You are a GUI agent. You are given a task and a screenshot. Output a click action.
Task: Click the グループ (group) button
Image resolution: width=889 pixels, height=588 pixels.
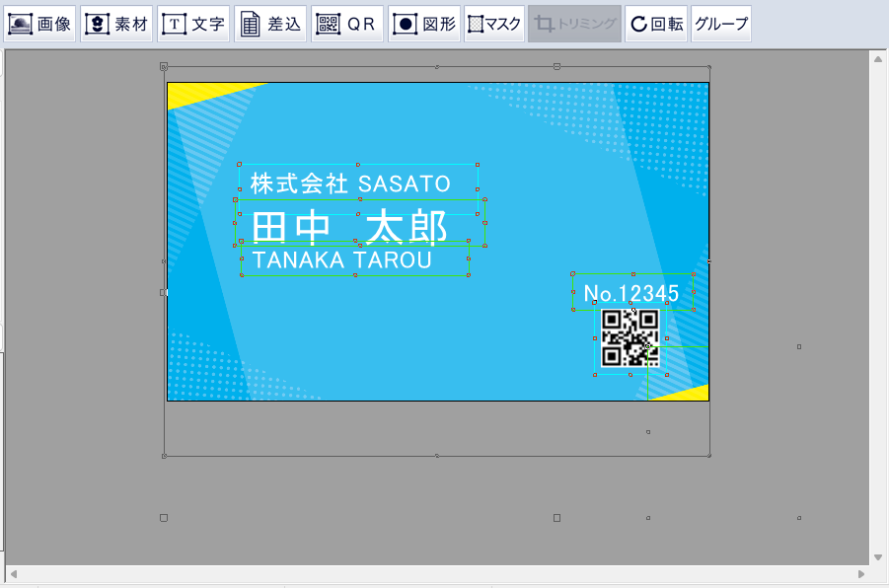pos(721,24)
